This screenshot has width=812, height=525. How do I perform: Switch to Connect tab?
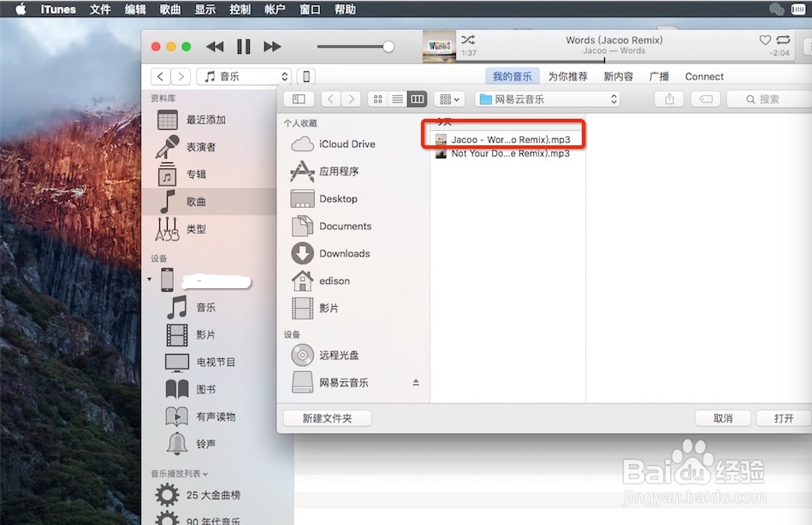click(704, 77)
